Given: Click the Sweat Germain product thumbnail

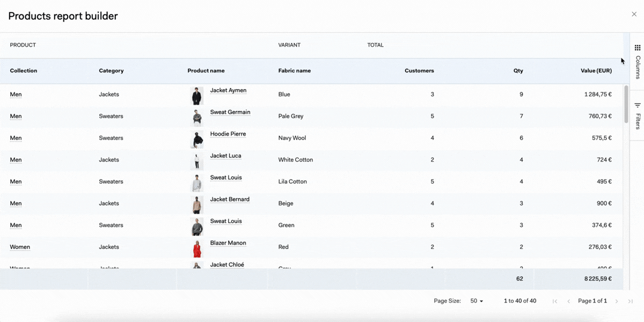Looking at the screenshot, I should click(197, 118).
